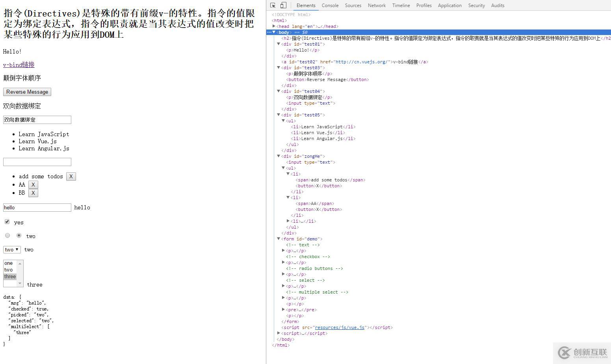Viewport: 611px width, 364px height.
Task: Select the button Reverse Message DOM row
Action: point(439,79)
